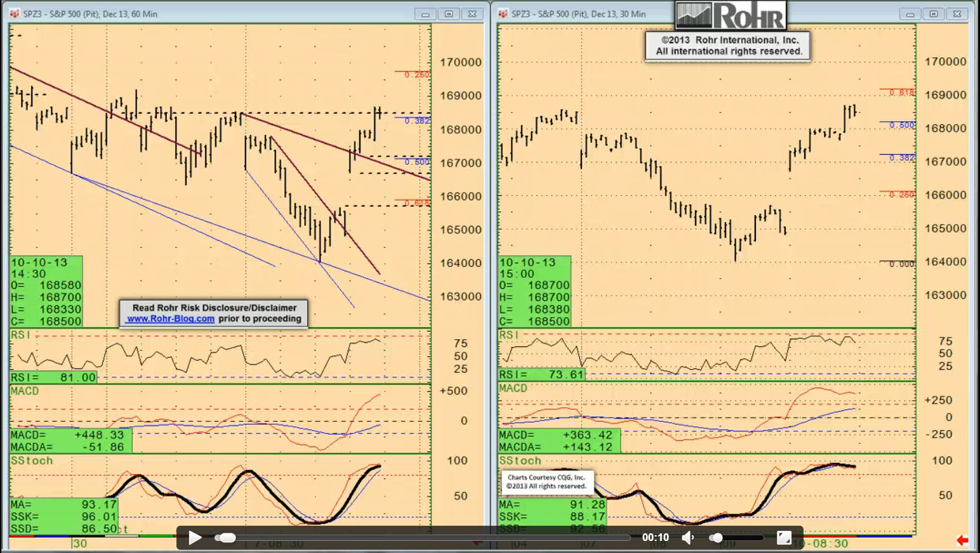Click the 30 Min chart window icon

click(503, 13)
